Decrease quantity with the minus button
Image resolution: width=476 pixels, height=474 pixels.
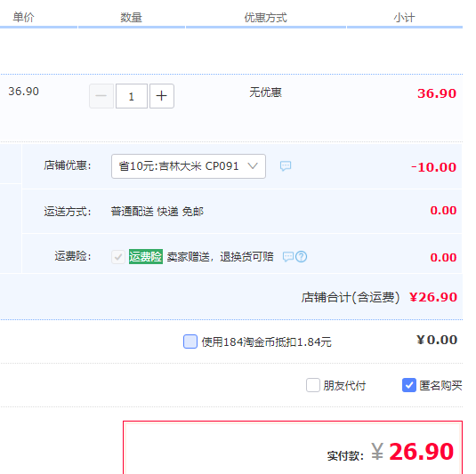pyautogui.click(x=101, y=96)
